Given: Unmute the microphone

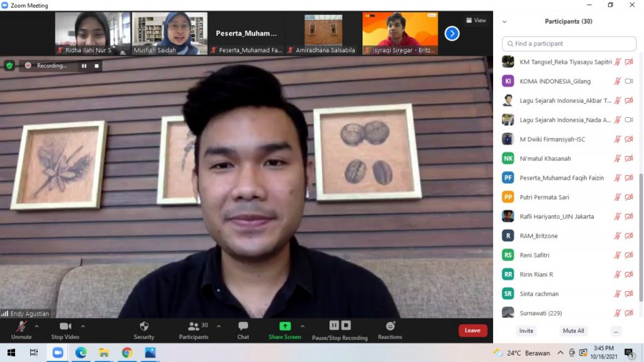Looking at the screenshot, I should click(21, 327).
